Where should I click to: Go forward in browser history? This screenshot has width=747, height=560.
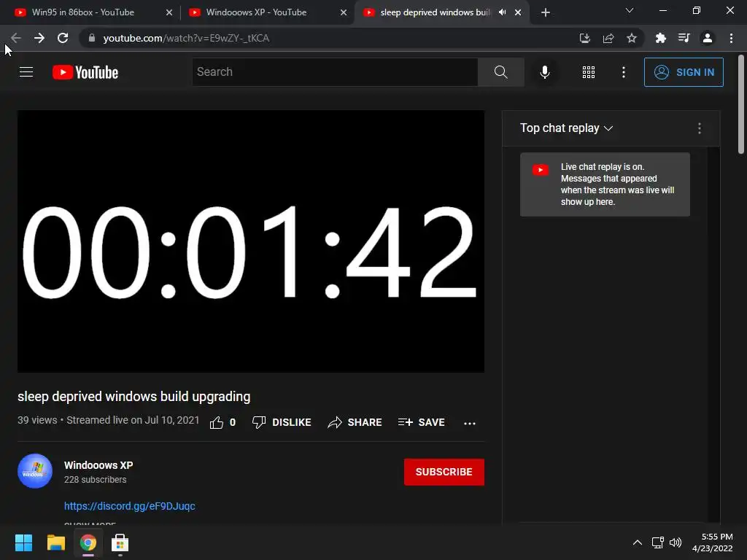[39, 38]
